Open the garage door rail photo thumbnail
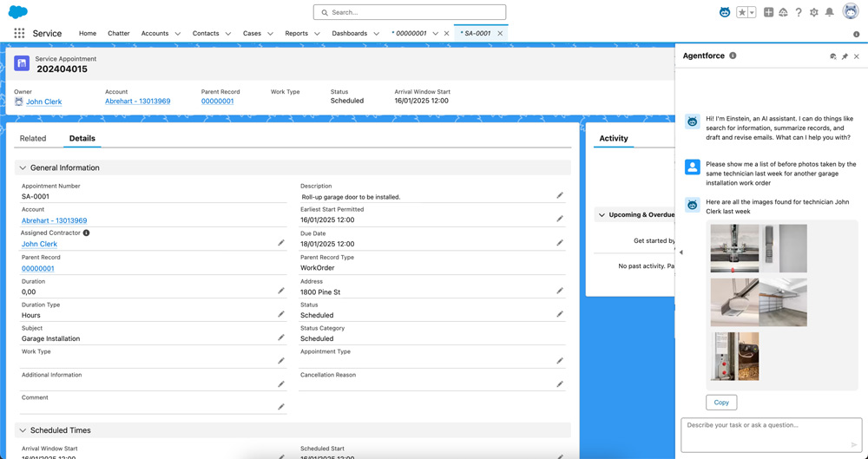Screen dimensions: 868x459 coord(734,249)
